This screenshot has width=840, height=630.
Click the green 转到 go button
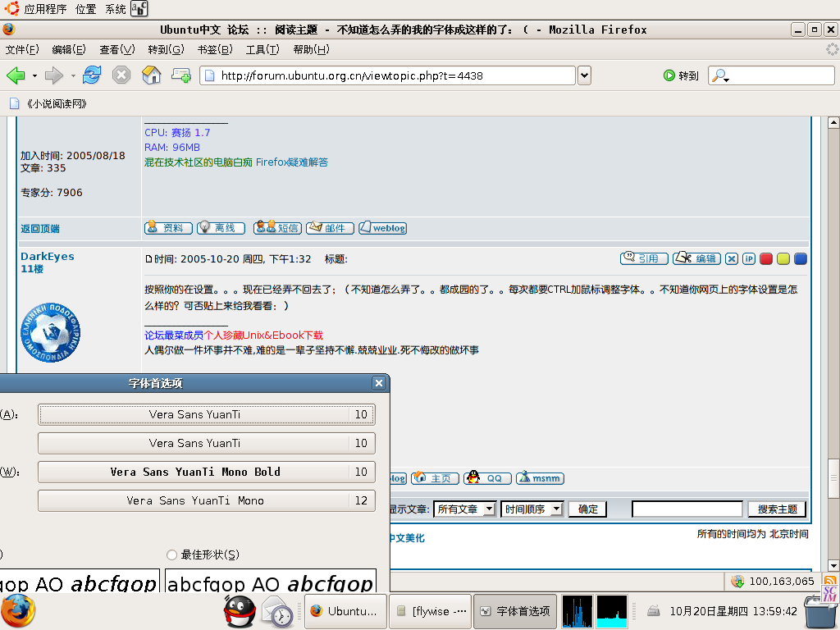(681, 75)
